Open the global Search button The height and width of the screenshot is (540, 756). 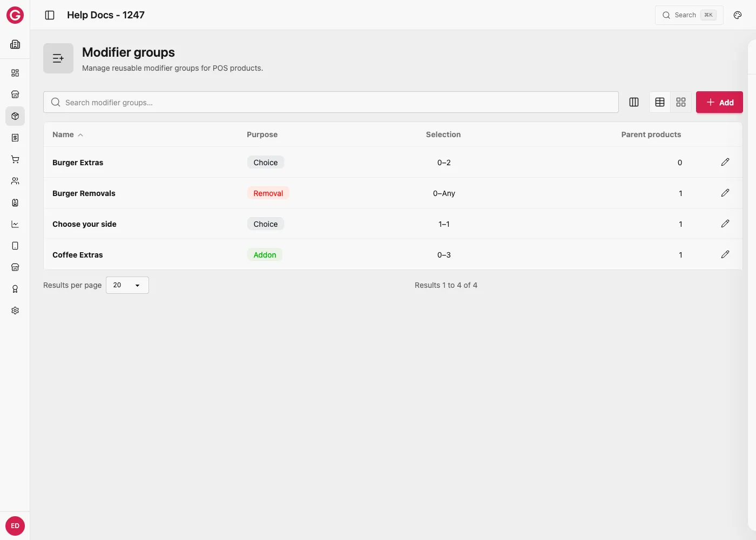click(x=689, y=15)
